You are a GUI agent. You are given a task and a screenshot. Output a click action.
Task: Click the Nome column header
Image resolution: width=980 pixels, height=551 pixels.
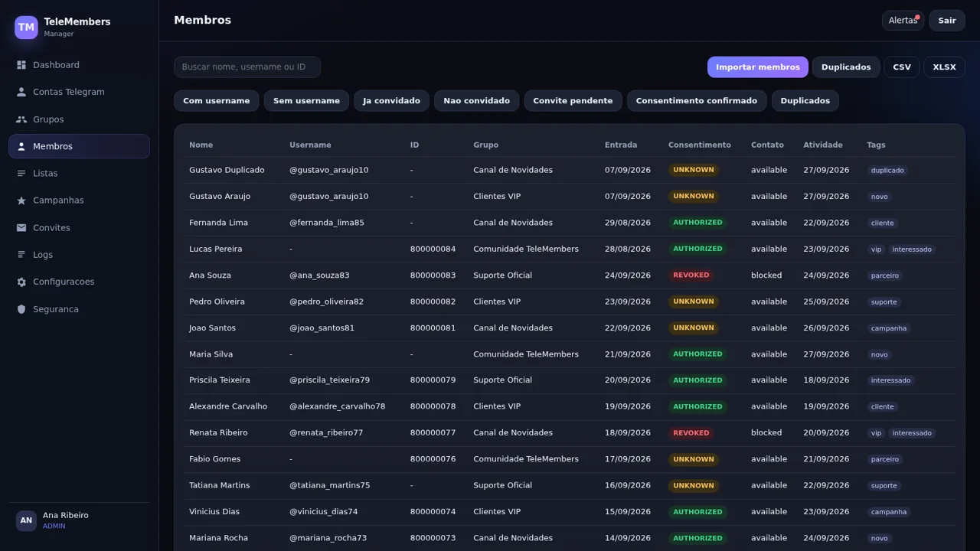tap(201, 145)
